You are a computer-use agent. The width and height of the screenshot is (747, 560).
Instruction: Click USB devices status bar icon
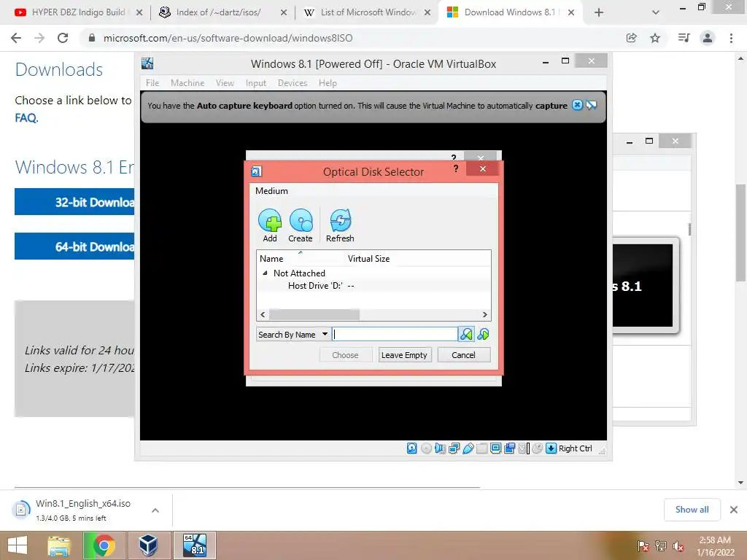click(x=468, y=448)
